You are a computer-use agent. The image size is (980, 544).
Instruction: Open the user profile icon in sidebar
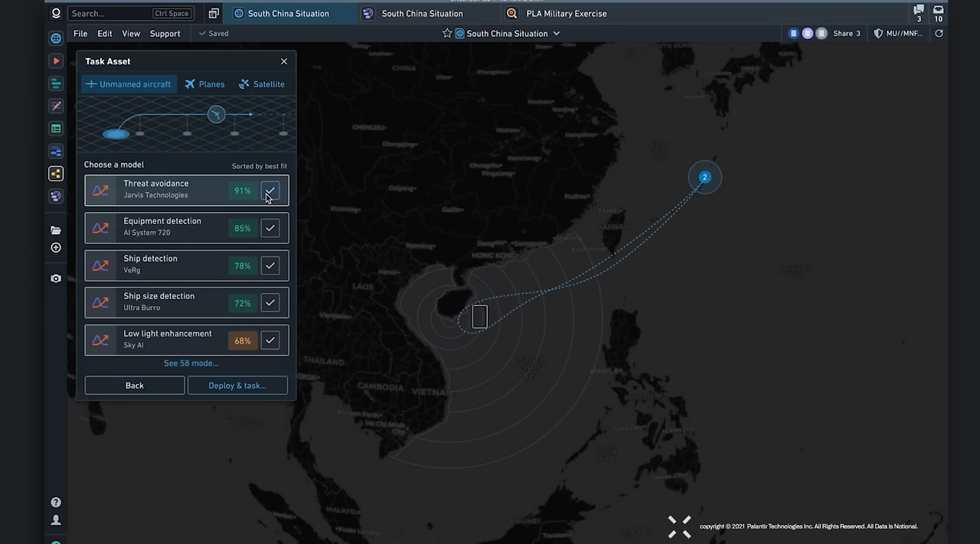56,520
